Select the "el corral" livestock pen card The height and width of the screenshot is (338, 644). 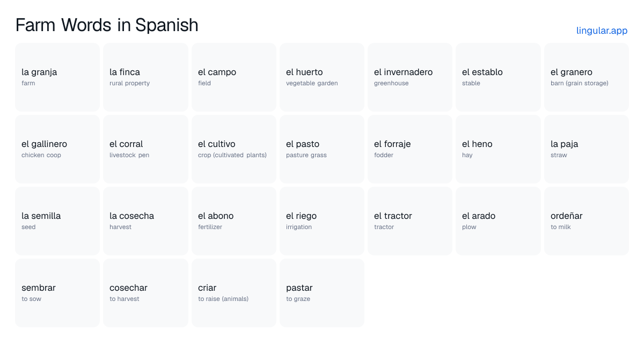(x=145, y=149)
